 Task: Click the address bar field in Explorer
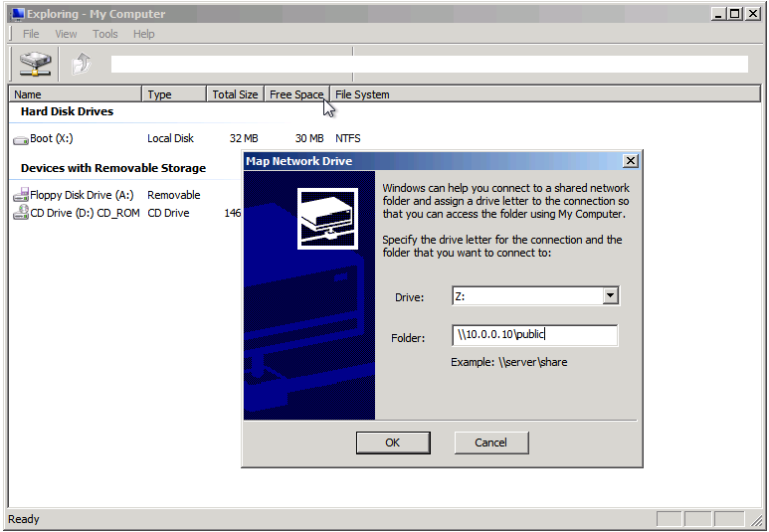pyautogui.click(x=429, y=64)
